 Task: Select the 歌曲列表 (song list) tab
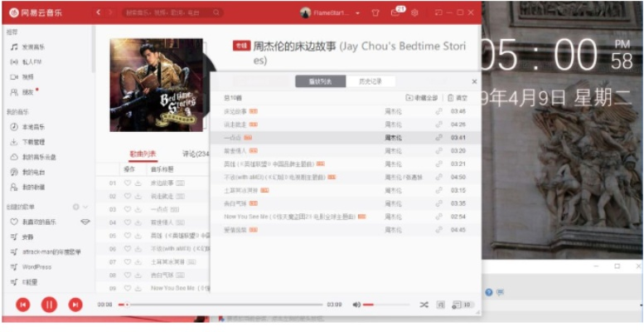143,154
